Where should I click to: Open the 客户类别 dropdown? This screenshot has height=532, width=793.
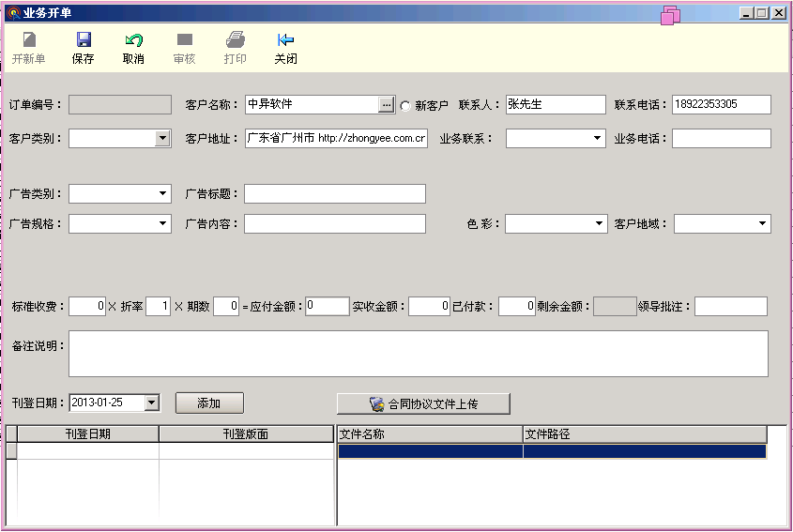[162, 139]
